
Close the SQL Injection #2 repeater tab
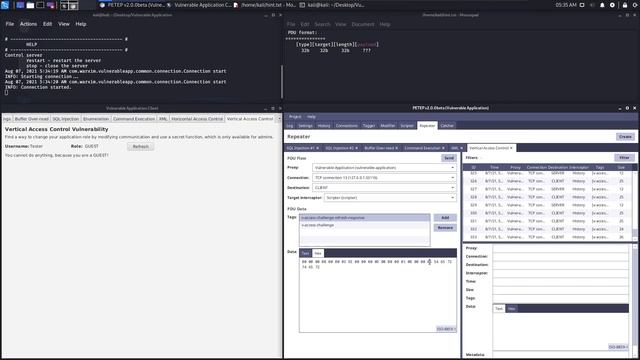[x=356, y=148]
